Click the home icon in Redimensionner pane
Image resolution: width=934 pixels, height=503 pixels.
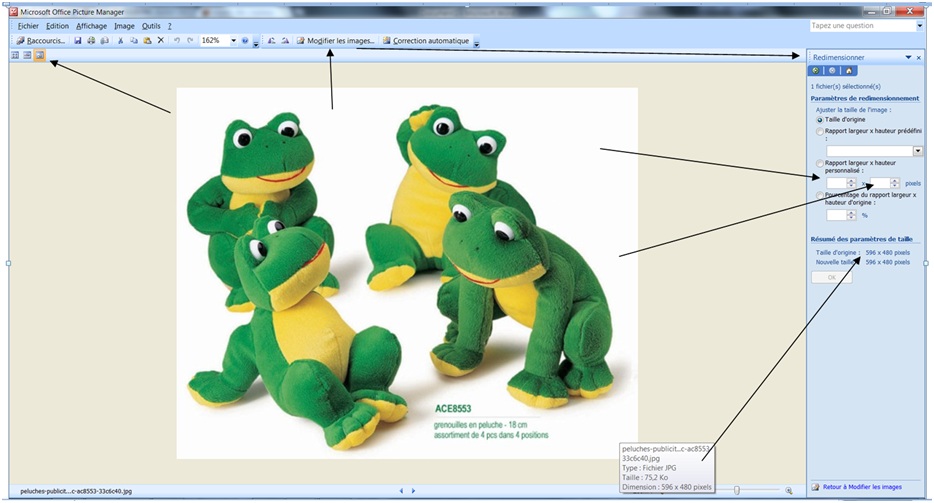click(849, 70)
